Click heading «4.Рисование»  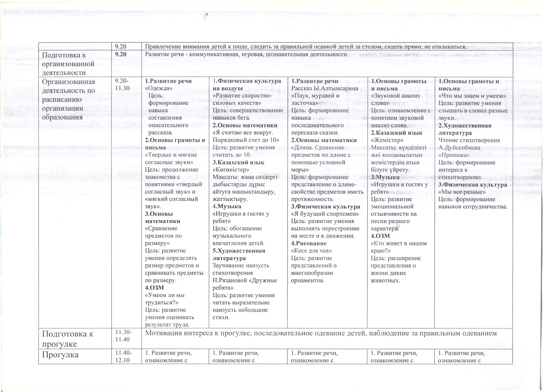click(x=309, y=243)
